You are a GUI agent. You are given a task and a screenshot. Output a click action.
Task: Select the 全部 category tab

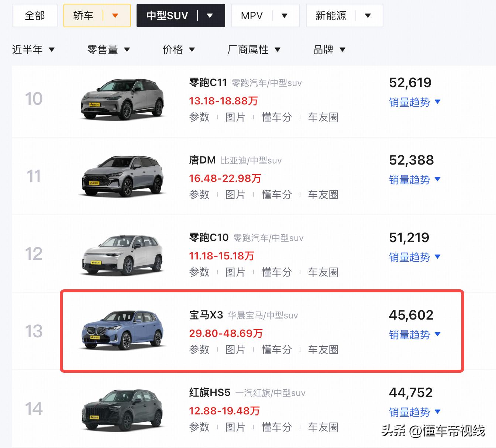point(35,15)
